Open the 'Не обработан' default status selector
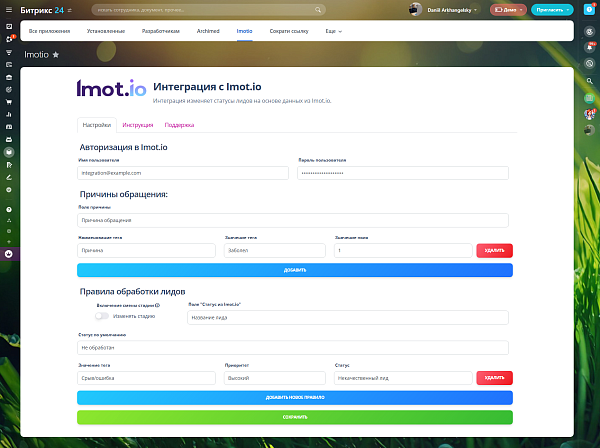Image resolution: width=600 pixels, height=448 pixels. 293,348
